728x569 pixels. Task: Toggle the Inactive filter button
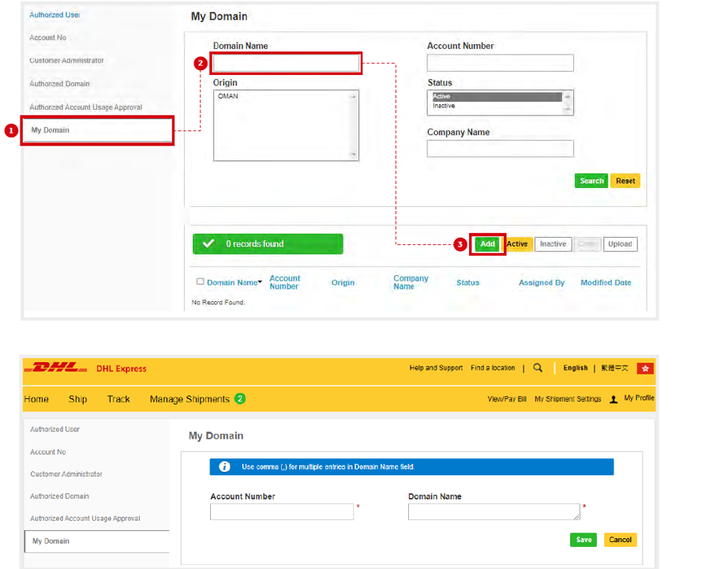click(553, 243)
